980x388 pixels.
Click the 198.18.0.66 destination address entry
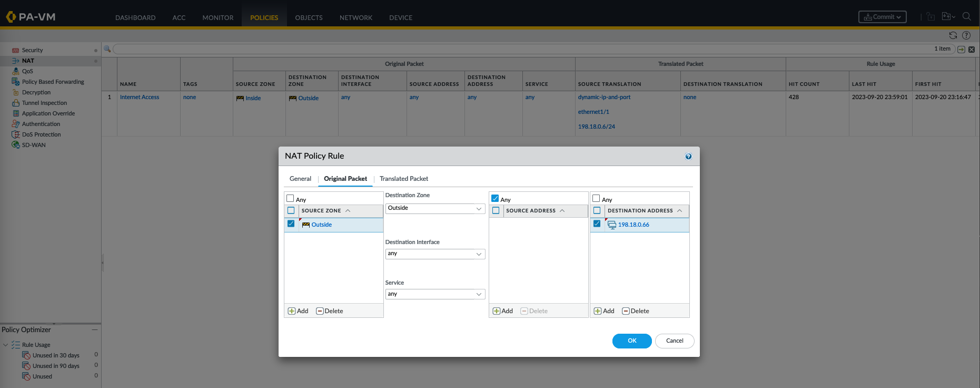(x=633, y=225)
